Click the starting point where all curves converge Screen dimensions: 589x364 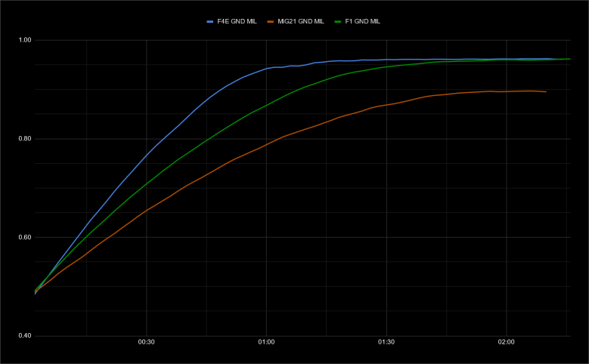[36, 292]
